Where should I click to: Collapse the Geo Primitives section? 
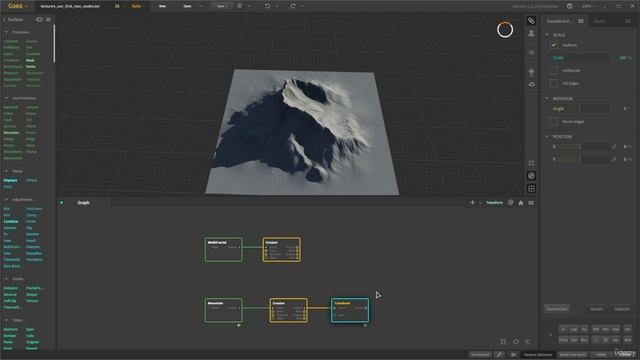(7, 98)
